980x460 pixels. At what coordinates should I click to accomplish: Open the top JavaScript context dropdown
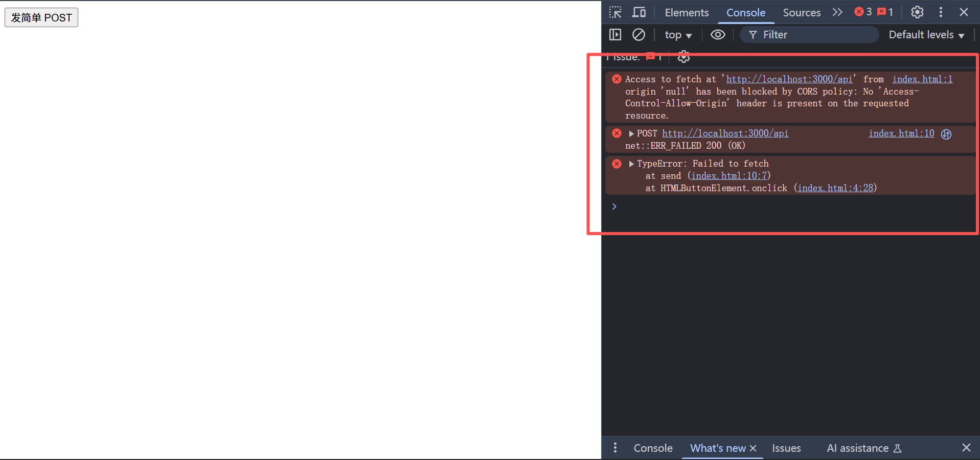coord(678,35)
